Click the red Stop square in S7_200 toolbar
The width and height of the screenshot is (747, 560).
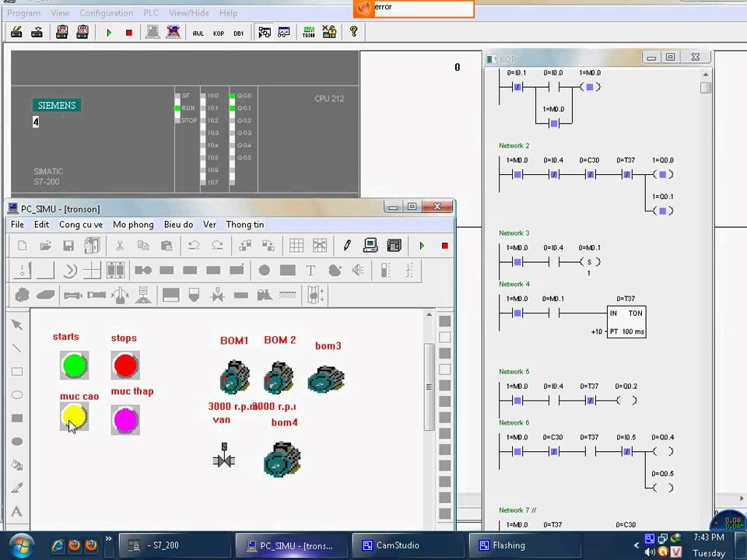[x=128, y=33]
